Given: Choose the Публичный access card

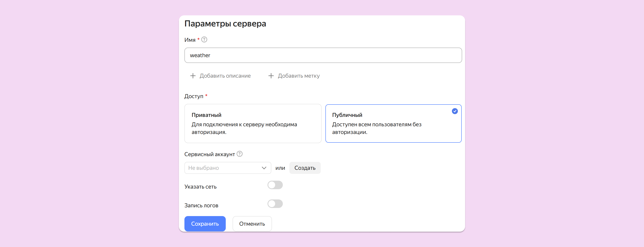Looking at the screenshot, I should tap(393, 123).
